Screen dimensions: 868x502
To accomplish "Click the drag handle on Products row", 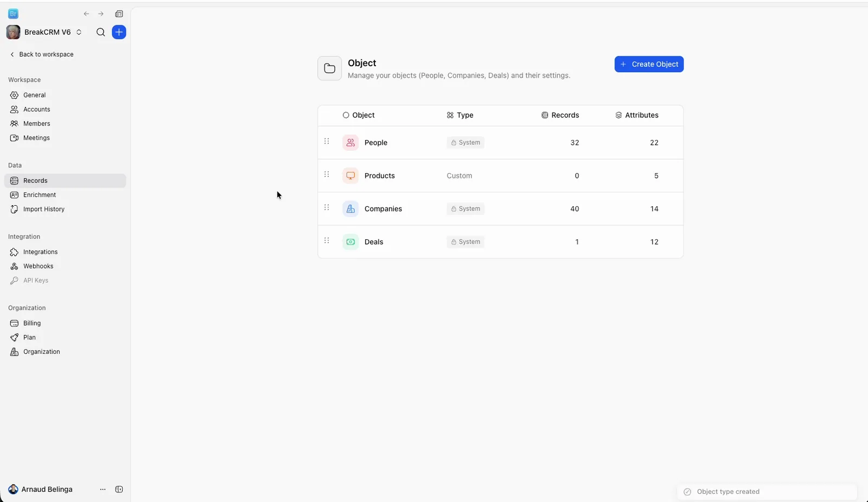I will 327,174.
